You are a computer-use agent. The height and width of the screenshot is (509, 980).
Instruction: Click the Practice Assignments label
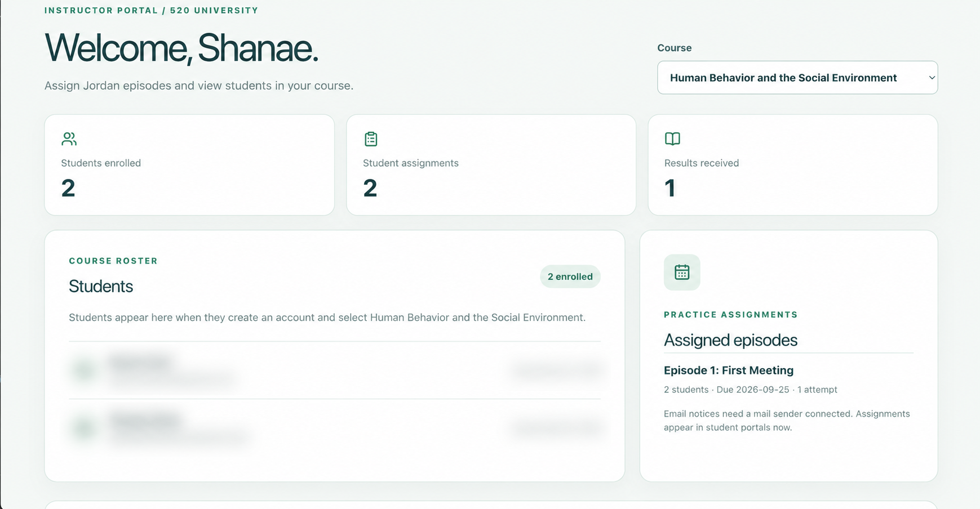731,315
